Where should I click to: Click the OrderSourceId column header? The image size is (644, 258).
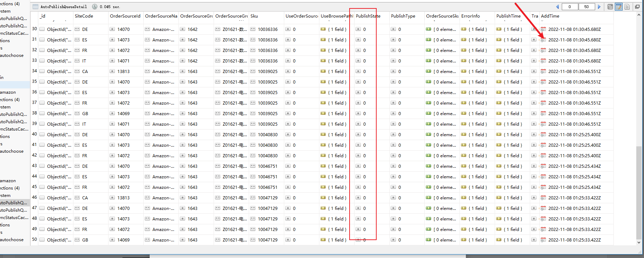[x=126, y=16]
